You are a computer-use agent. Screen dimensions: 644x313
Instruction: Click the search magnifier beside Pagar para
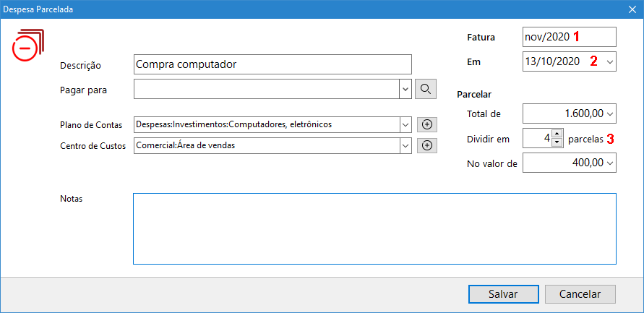[426, 89]
